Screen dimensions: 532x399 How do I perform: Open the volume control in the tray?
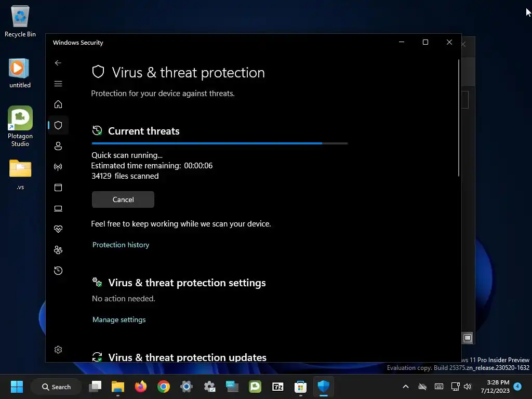(x=468, y=387)
